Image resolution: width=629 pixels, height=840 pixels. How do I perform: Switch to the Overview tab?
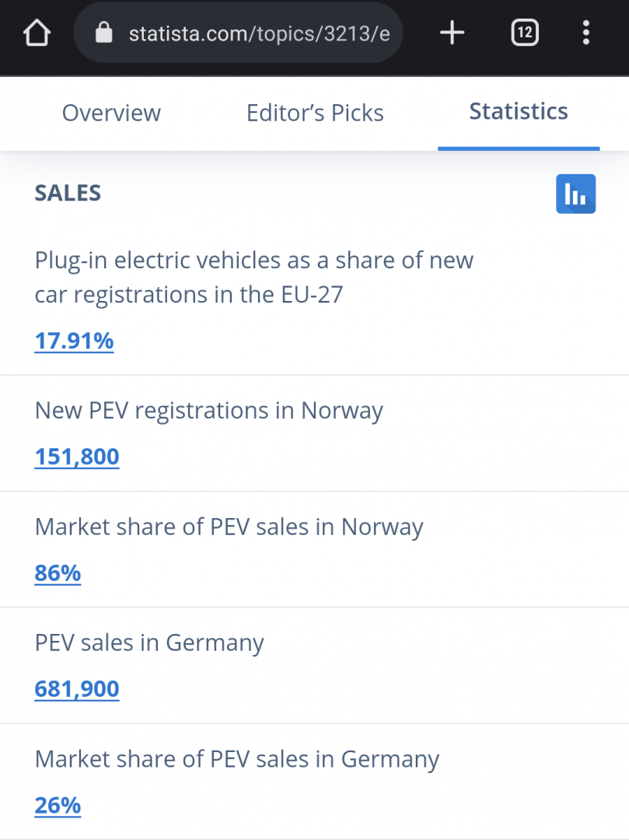111,113
